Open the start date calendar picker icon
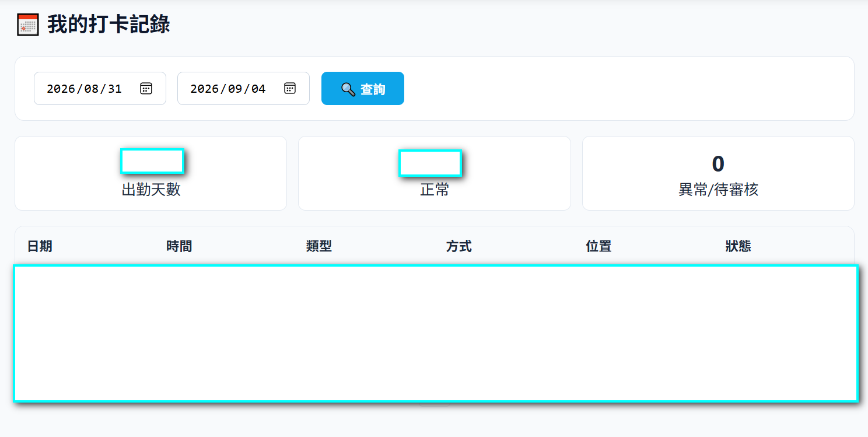 146,88
